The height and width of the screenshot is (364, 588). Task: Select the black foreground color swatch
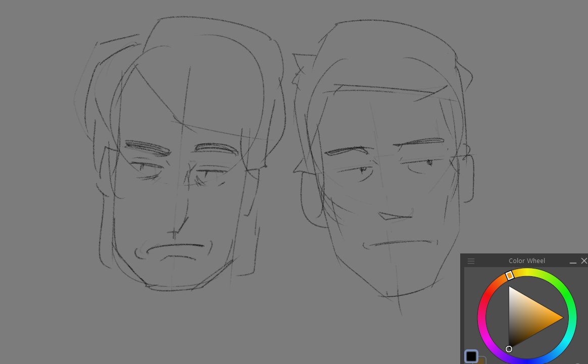(471, 356)
